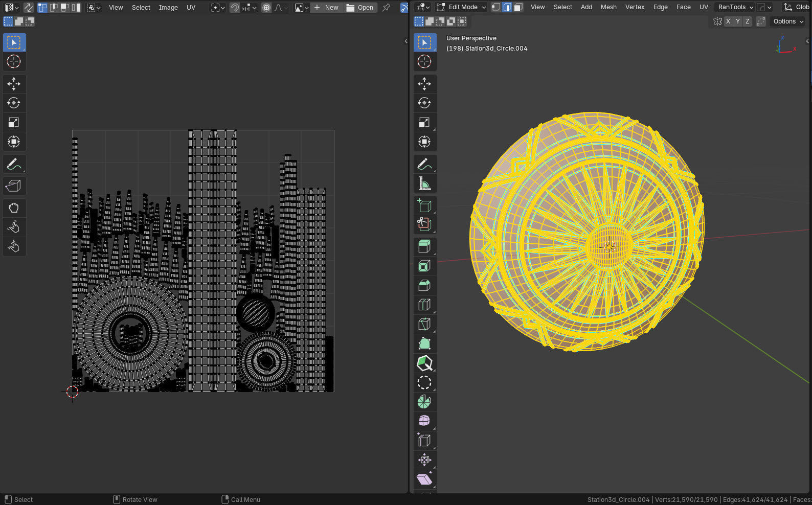Open the 3D viewport editor type dropdown

[x=423, y=7]
